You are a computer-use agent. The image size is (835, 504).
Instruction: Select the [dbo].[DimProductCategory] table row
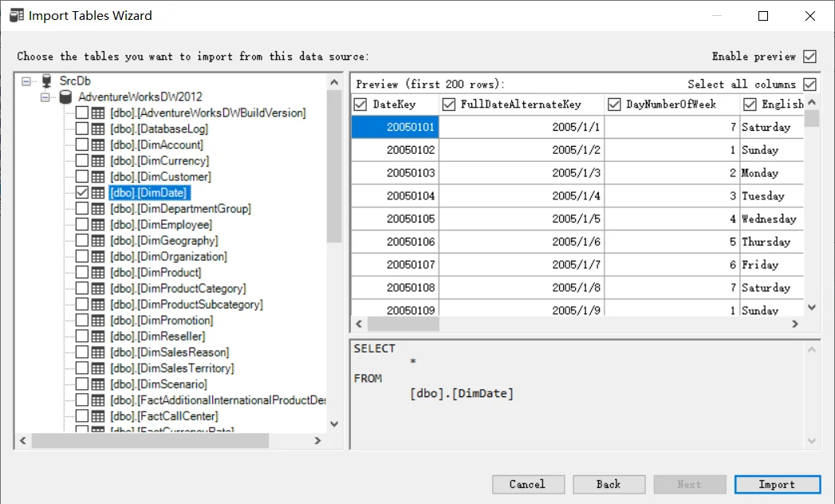(179, 289)
